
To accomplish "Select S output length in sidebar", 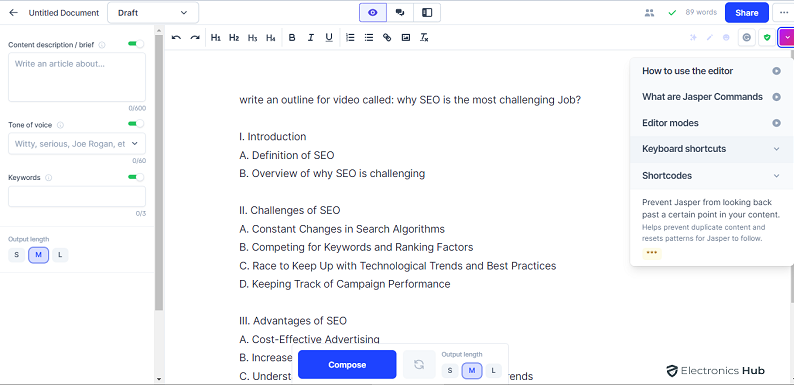I will 16,255.
